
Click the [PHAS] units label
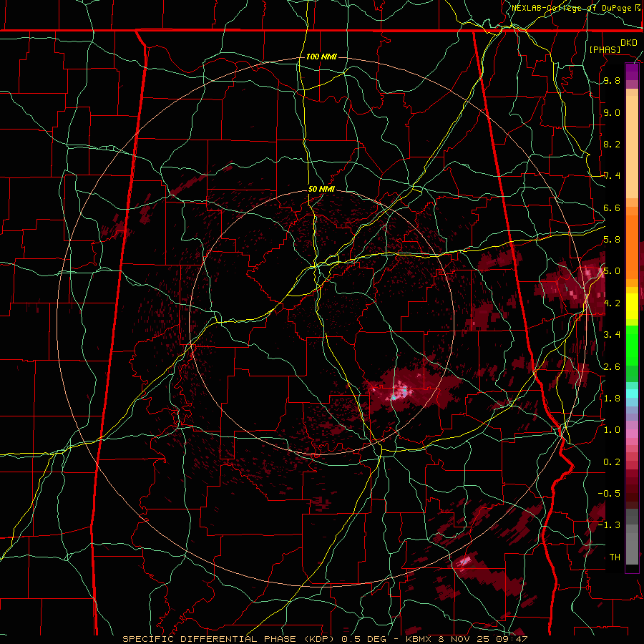pyautogui.click(x=605, y=49)
